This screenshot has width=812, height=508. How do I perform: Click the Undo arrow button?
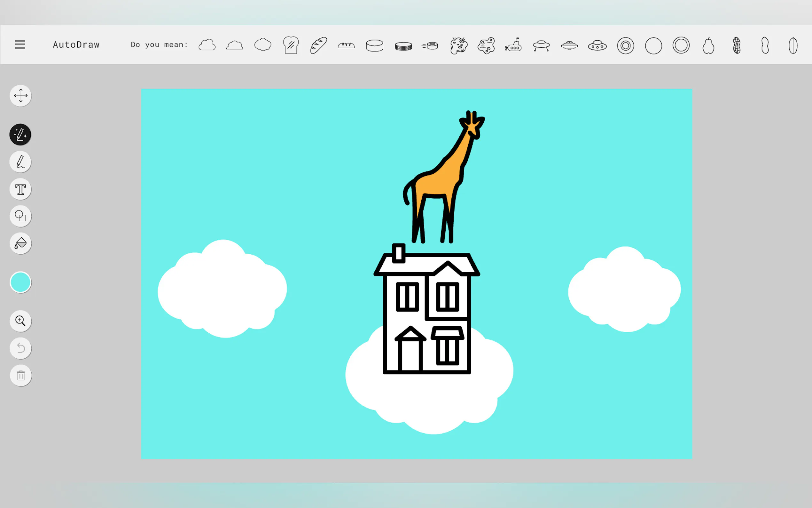(x=20, y=348)
